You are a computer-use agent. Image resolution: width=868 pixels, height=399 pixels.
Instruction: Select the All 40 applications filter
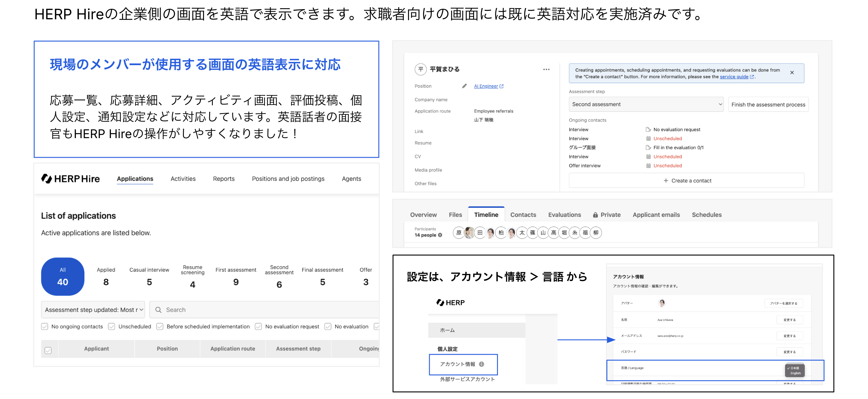pyautogui.click(x=63, y=277)
